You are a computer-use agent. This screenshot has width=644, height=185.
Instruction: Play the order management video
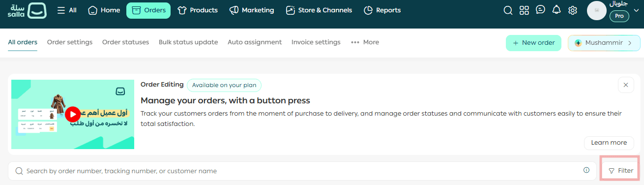[x=72, y=114]
